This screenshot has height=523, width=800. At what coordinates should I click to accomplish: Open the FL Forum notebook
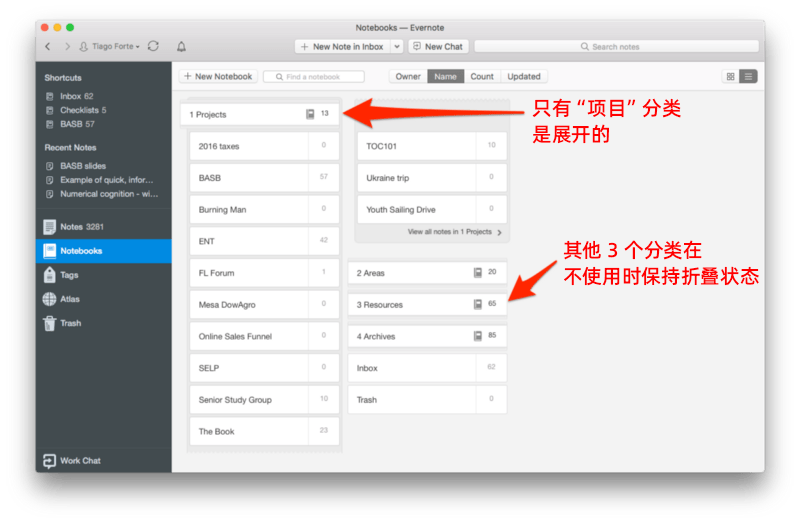coord(264,273)
